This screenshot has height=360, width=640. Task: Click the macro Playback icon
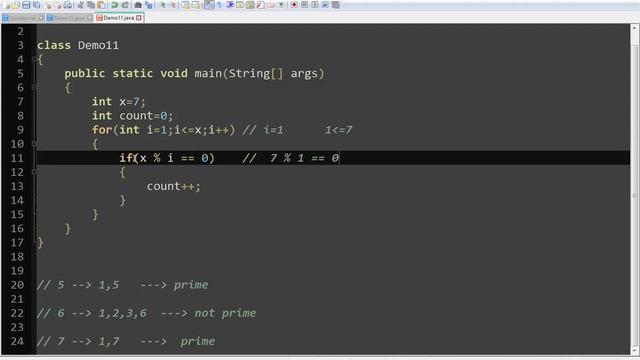coord(315,5)
